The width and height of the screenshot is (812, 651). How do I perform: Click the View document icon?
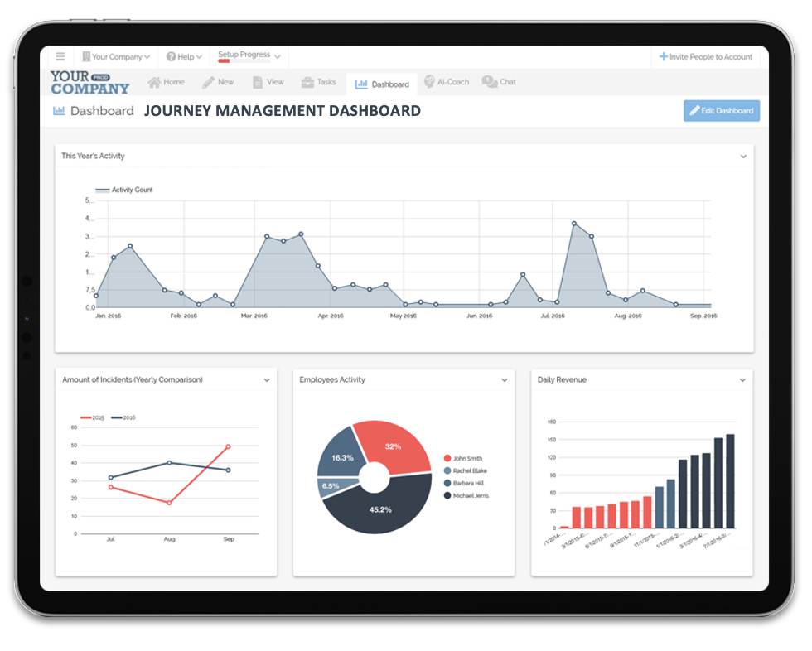tap(258, 82)
